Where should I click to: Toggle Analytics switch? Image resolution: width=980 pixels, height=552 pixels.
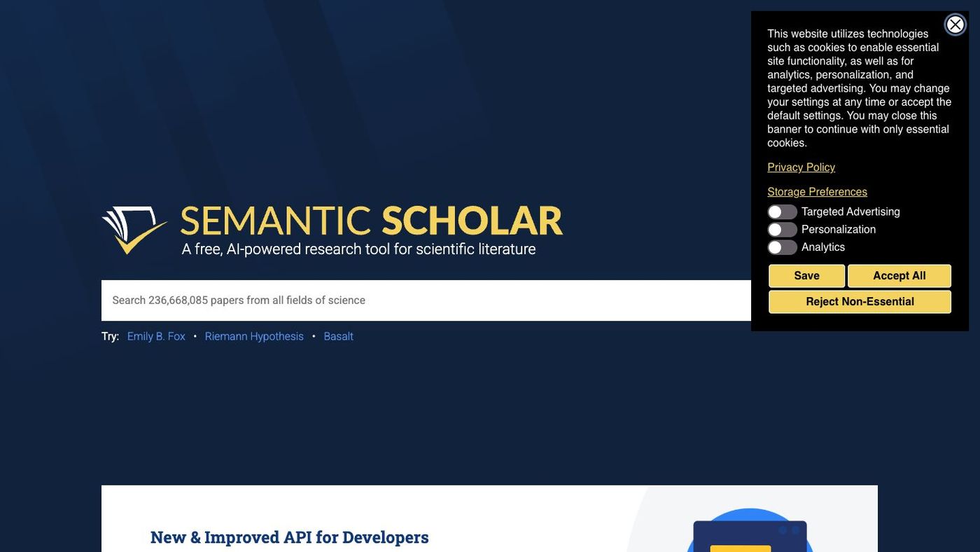point(782,247)
